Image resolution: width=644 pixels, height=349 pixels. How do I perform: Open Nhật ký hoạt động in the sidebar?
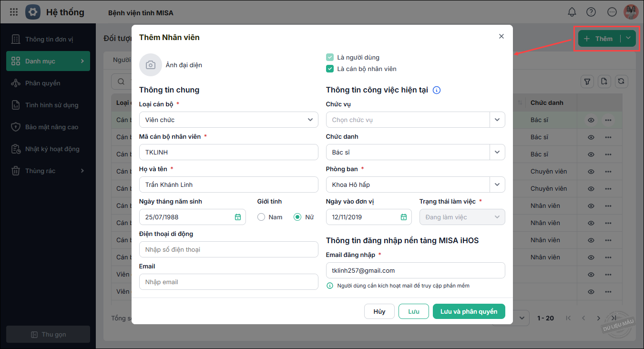tap(52, 149)
